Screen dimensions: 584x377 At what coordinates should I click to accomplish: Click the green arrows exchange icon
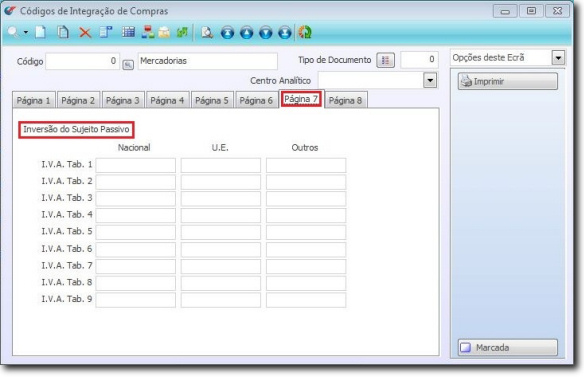tap(182, 32)
